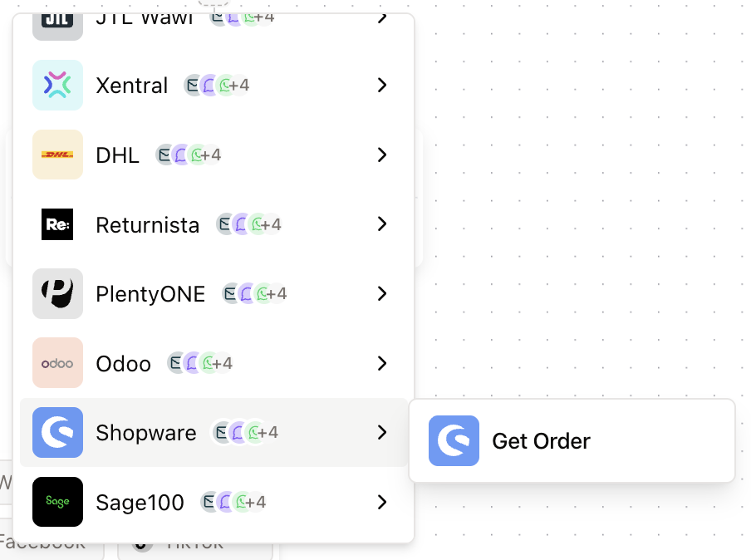The image size is (751, 560).
Task: Click the PlentyONE logo icon
Action: [57, 293]
